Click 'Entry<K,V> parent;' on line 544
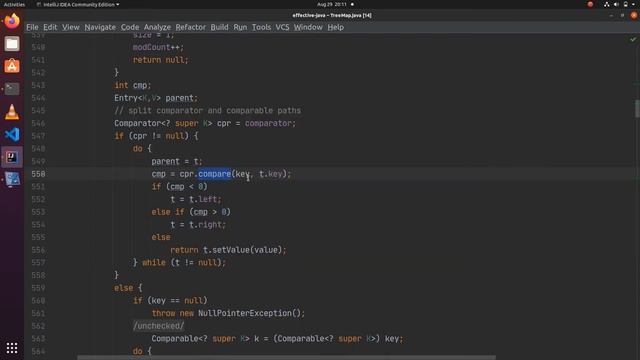The height and width of the screenshot is (360, 640). (156, 98)
